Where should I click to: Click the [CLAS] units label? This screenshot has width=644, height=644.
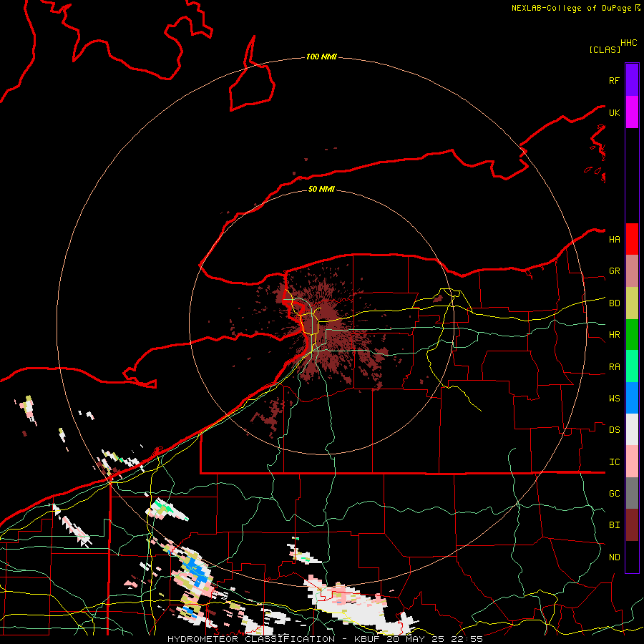pyautogui.click(x=605, y=49)
